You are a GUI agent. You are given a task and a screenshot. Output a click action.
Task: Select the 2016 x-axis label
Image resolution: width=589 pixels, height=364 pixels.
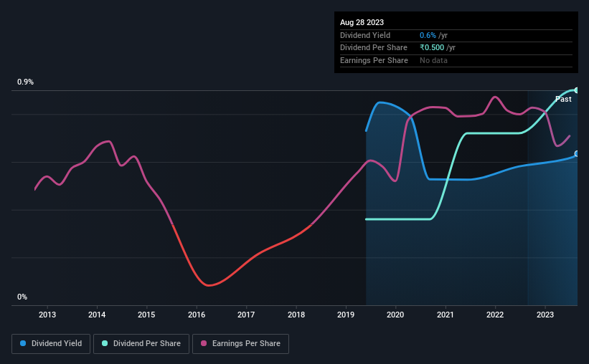point(197,315)
